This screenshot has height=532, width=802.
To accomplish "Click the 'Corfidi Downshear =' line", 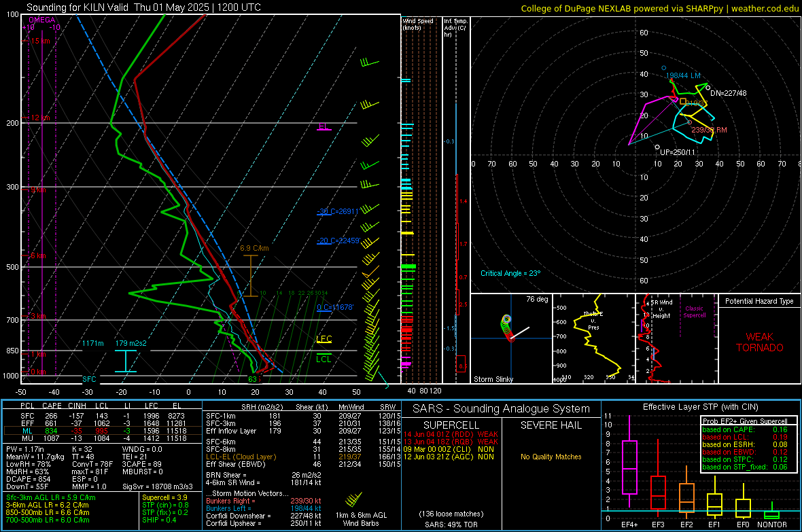I will coord(264,516).
